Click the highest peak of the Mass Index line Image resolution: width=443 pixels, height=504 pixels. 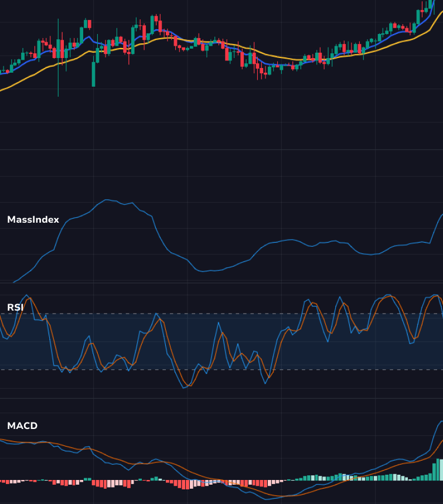[108, 200]
